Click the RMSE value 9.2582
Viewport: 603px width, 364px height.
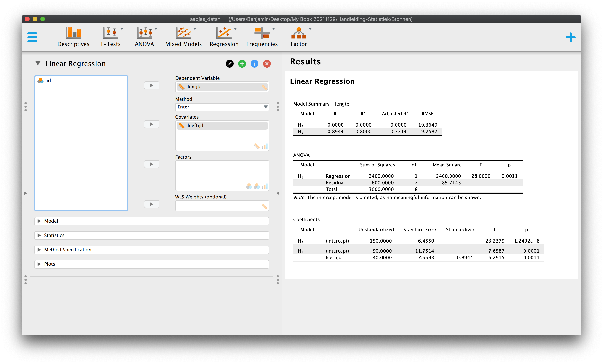tap(429, 132)
